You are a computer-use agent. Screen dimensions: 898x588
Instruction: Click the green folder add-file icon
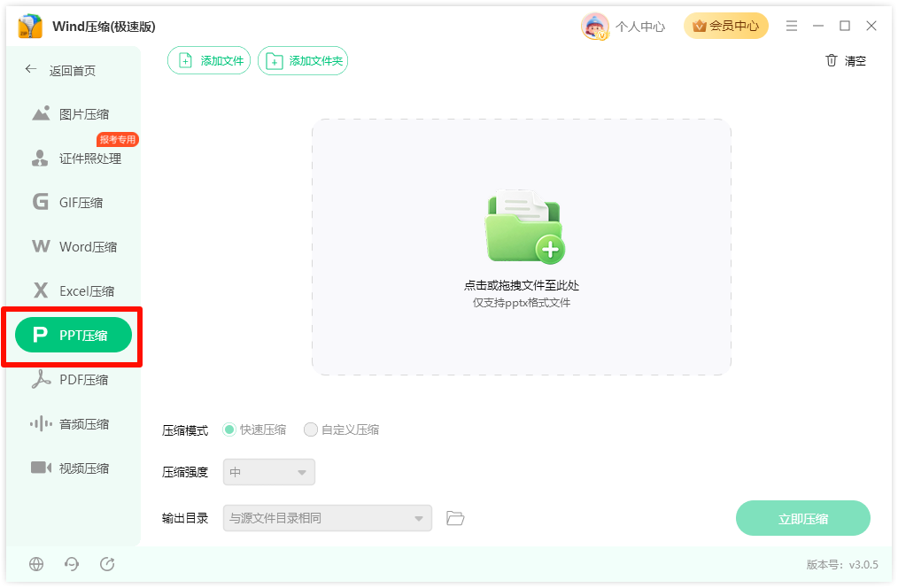click(x=524, y=227)
